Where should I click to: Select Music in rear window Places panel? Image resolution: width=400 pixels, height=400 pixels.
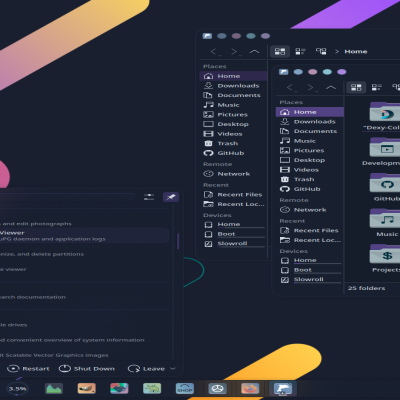pyautogui.click(x=233, y=105)
